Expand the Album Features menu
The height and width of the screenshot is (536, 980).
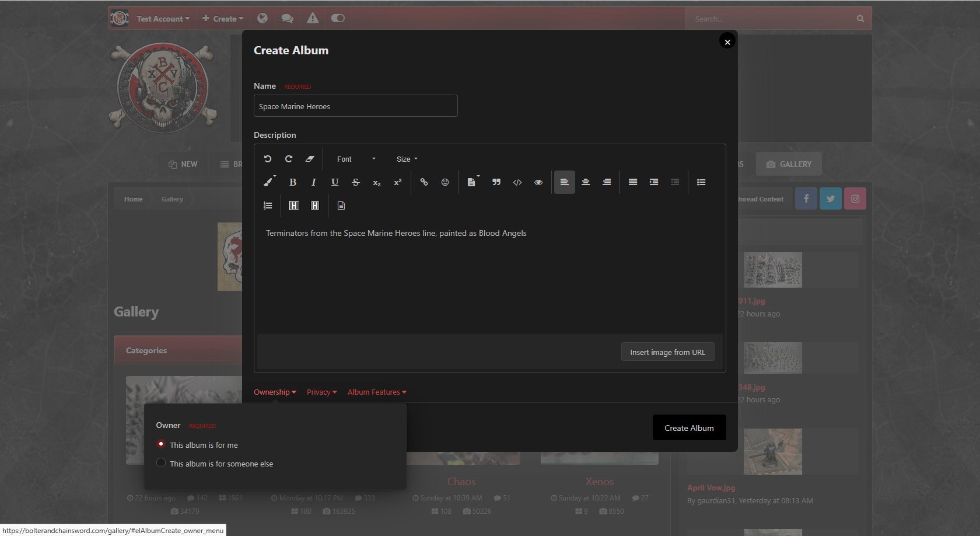click(377, 392)
